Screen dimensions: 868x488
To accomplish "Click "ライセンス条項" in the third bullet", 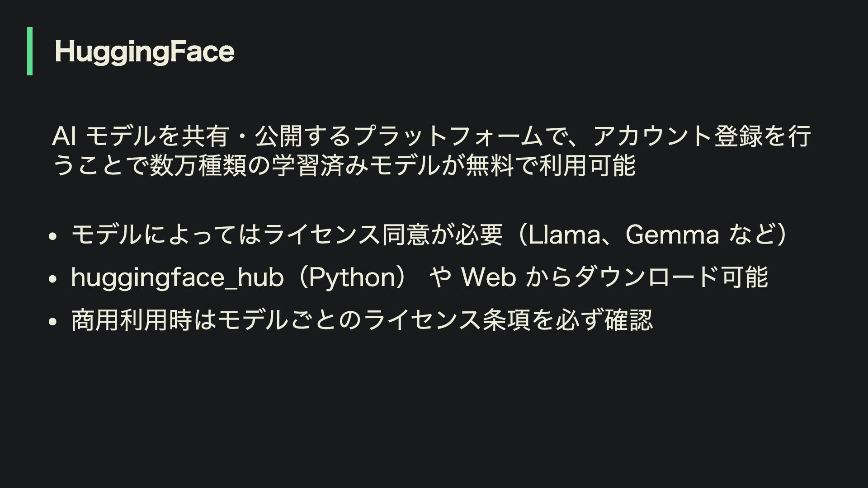I will pos(446,320).
